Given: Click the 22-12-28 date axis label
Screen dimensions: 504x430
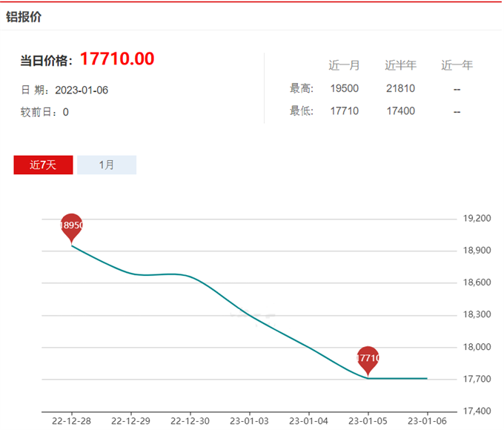Looking at the screenshot, I should point(71,420).
